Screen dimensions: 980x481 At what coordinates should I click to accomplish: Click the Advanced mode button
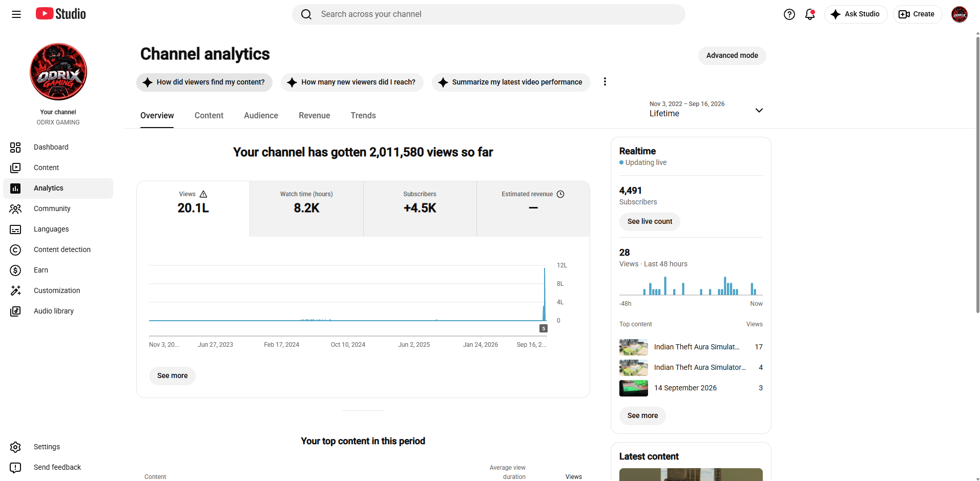coord(732,56)
